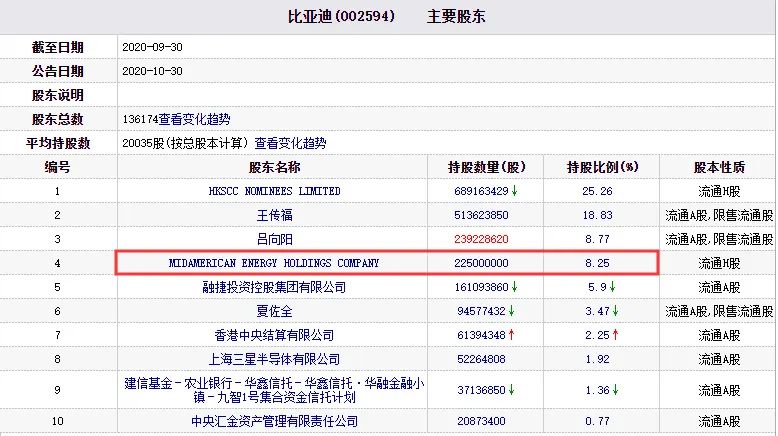Select share count 20873400
Image resolution: width=778 pixels, height=436 pixels.
pyautogui.click(x=481, y=421)
